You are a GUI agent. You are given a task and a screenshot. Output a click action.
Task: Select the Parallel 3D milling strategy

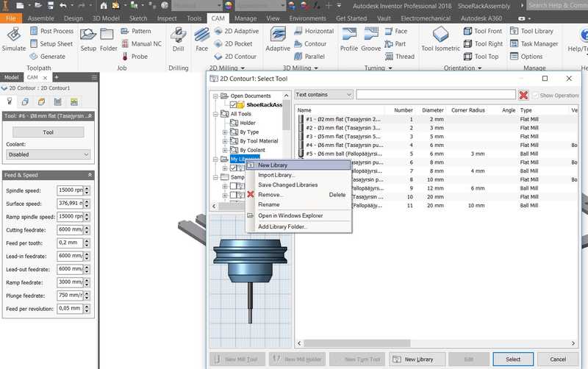coord(309,57)
